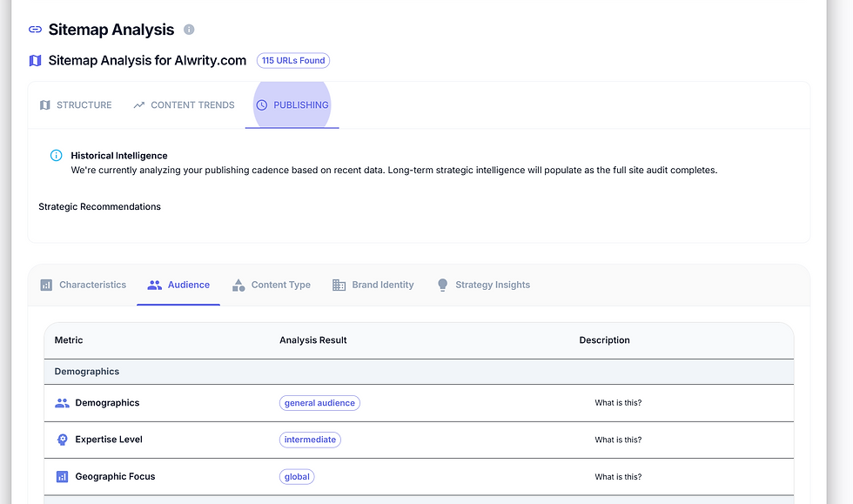853x504 pixels.
Task: Click the chart icon in Characteristics tab
Action: (46, 285)
